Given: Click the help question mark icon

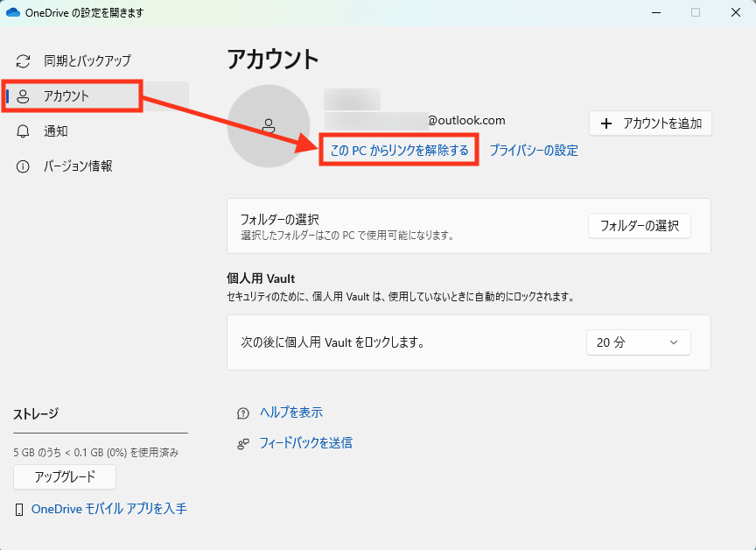Looking at the screenshot, I should [243, 413].
